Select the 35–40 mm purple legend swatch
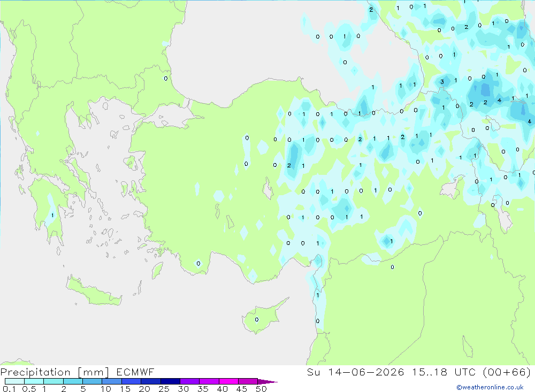 209,381
